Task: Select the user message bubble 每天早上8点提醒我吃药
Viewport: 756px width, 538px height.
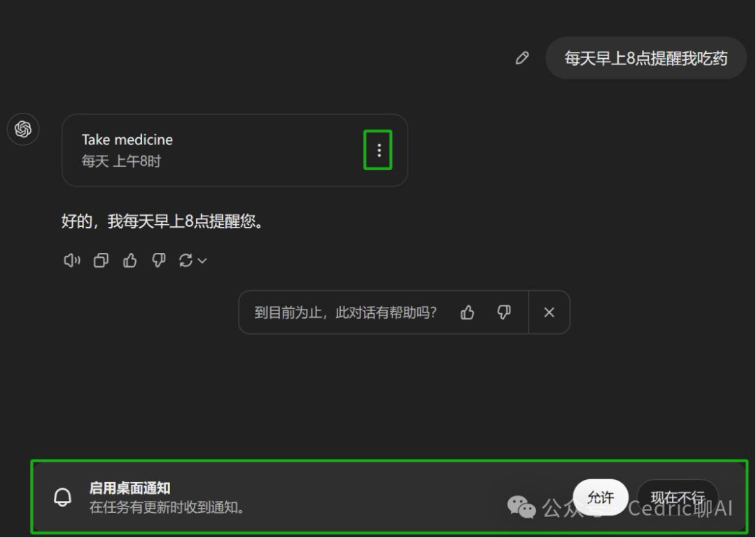Action: [646, 58]
